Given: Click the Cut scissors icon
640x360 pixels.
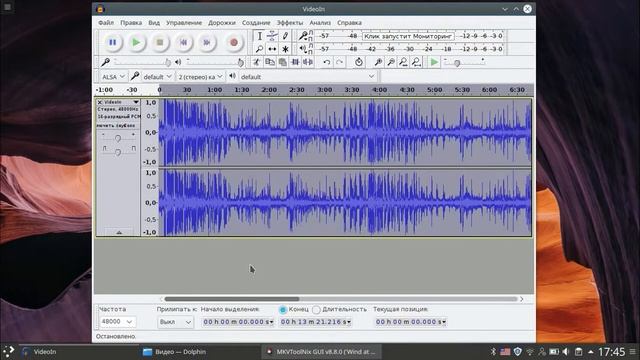Looking at the screenshot, I should click(x=256, y=62).
